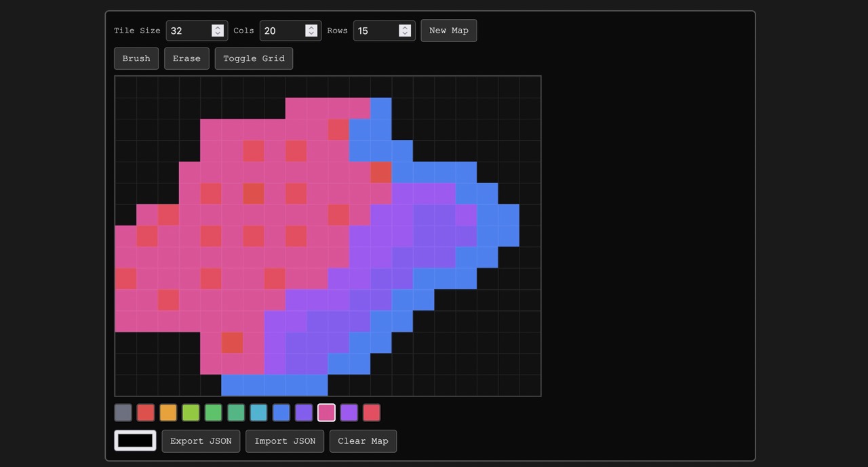The height and width of the screenshot is (467, 868).
Task: Click the Cols stepper down arrow
Action: click(x=311, y=34)
